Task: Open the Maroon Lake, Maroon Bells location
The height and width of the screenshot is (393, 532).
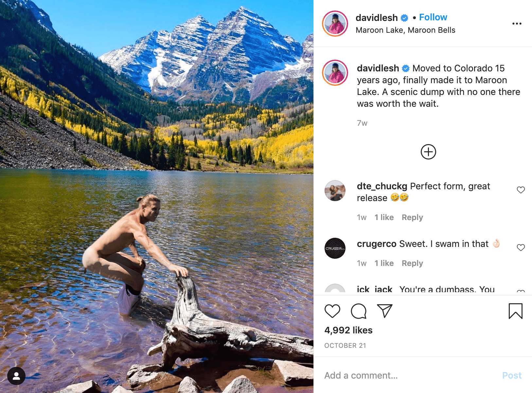Action: [405, 30]
